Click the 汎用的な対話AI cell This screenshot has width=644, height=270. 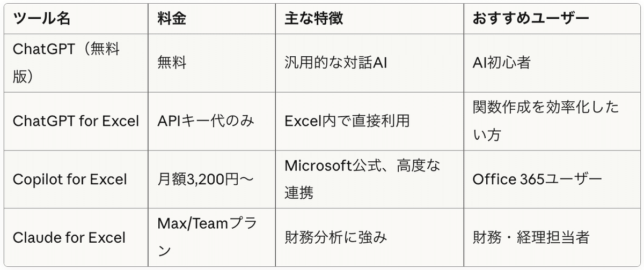point(335,62)
